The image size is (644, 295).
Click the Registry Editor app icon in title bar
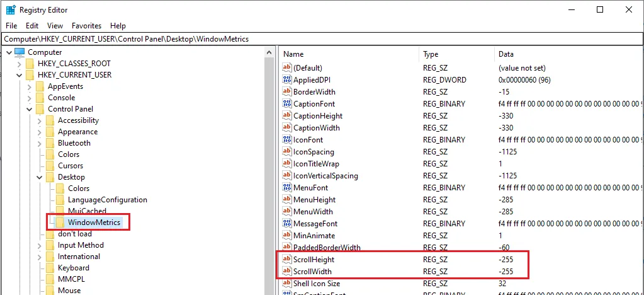[11, 10]
